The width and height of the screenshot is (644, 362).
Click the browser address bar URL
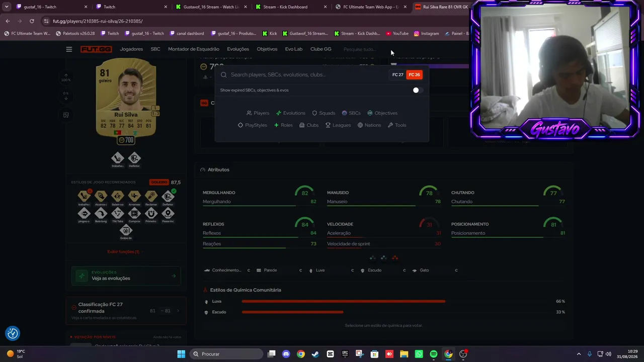pyautogui.click(x=98, y=21)
